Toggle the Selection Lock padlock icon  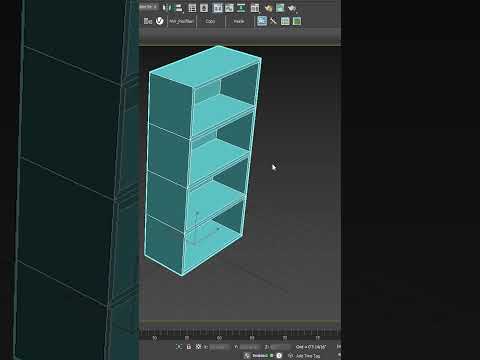point(189,347)
